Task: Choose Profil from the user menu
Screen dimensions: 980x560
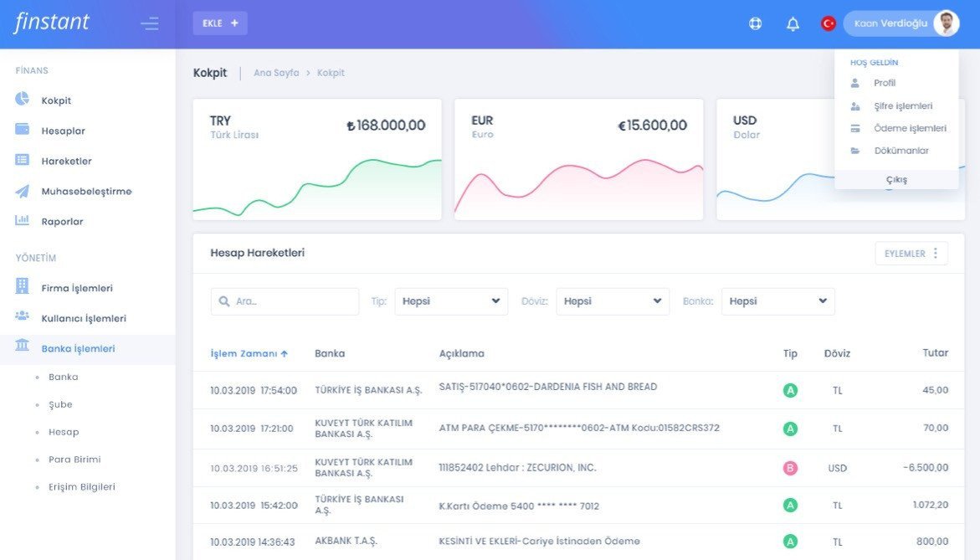Action: [884, 83]
